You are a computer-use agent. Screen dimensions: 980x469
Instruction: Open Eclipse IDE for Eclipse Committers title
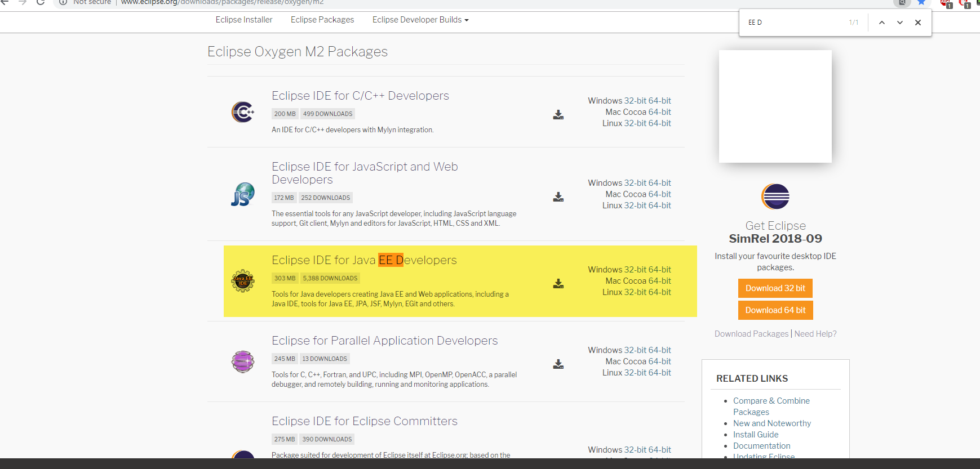[365, 421]
